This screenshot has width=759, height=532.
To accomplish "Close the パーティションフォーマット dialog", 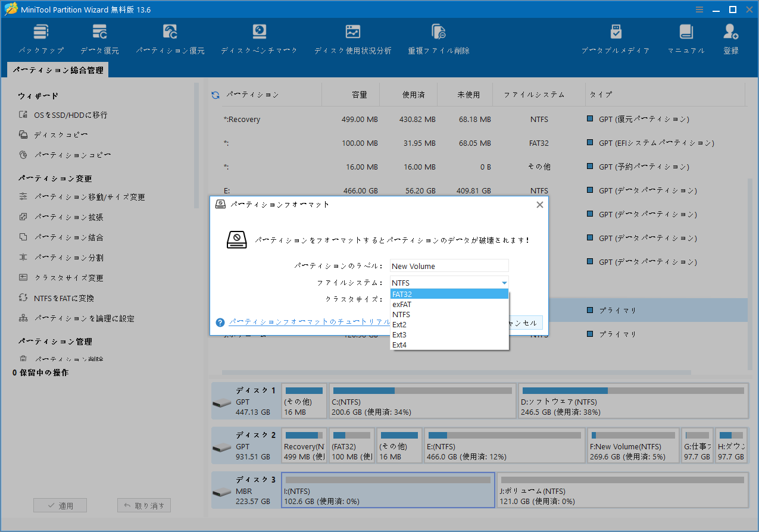I will (x=539, y=205).
